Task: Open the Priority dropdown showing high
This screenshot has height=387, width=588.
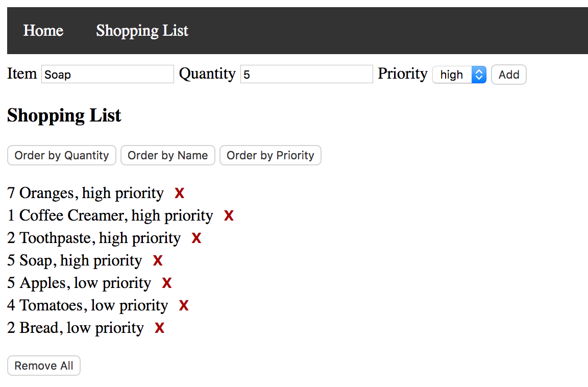Action: click(459, 75)
